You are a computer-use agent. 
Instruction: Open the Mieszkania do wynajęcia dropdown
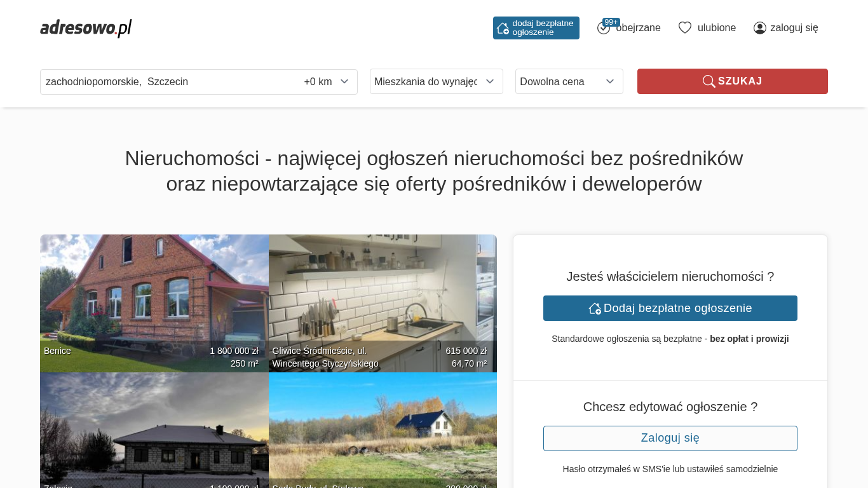436,81
